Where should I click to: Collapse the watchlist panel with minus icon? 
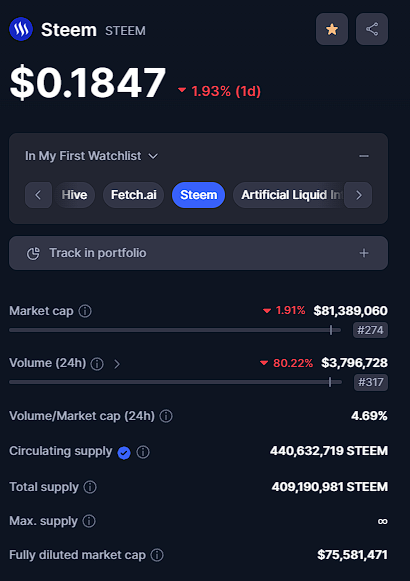tap(364, 156)
